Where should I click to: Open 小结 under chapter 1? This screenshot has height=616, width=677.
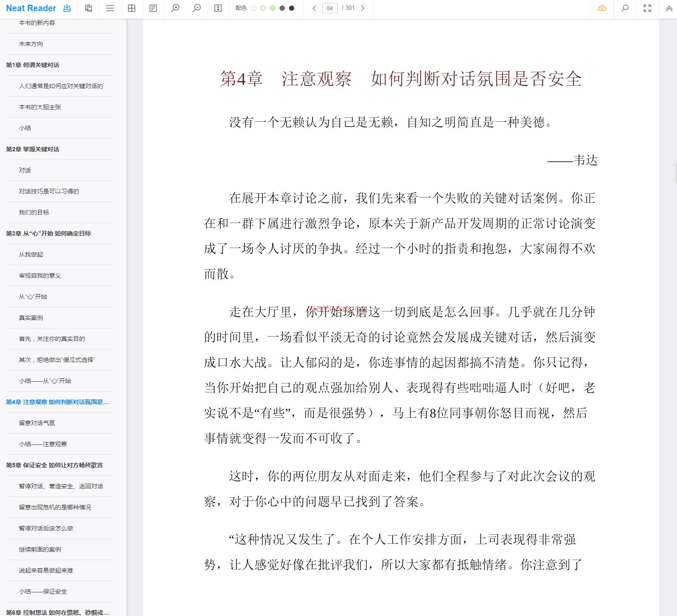(x=25, y=128)
